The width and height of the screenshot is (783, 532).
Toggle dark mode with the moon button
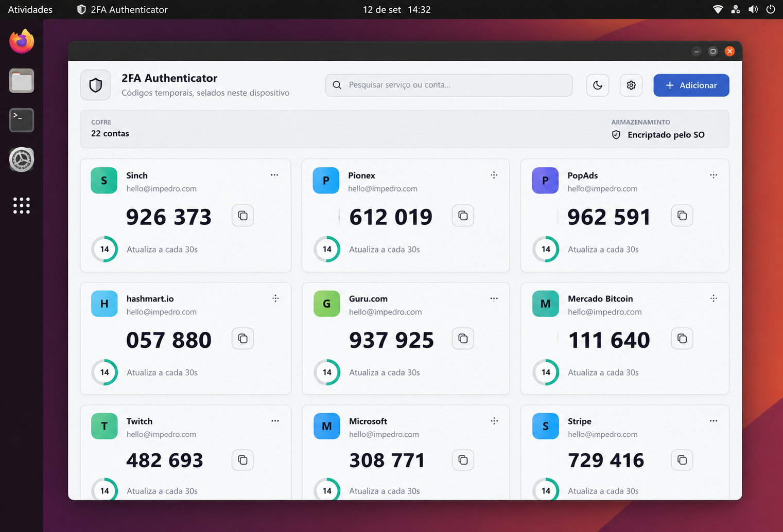[x=598, y=85]
